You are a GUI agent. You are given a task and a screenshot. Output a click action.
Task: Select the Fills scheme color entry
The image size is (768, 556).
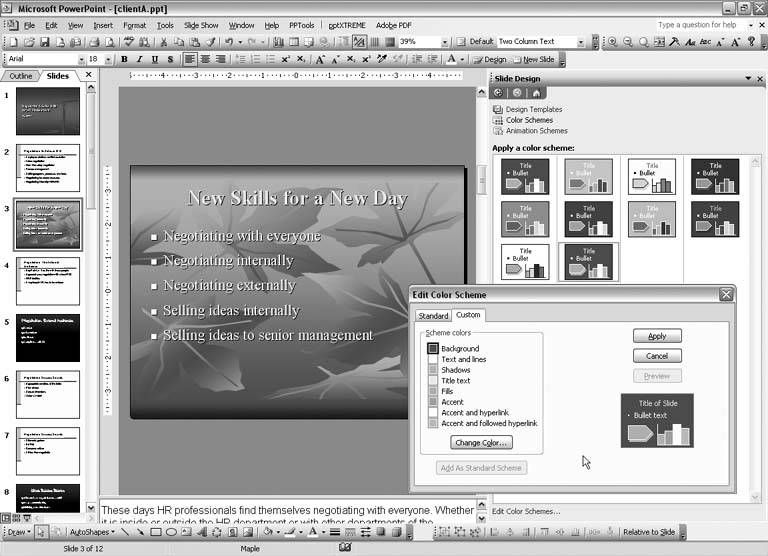pos(433,391)
